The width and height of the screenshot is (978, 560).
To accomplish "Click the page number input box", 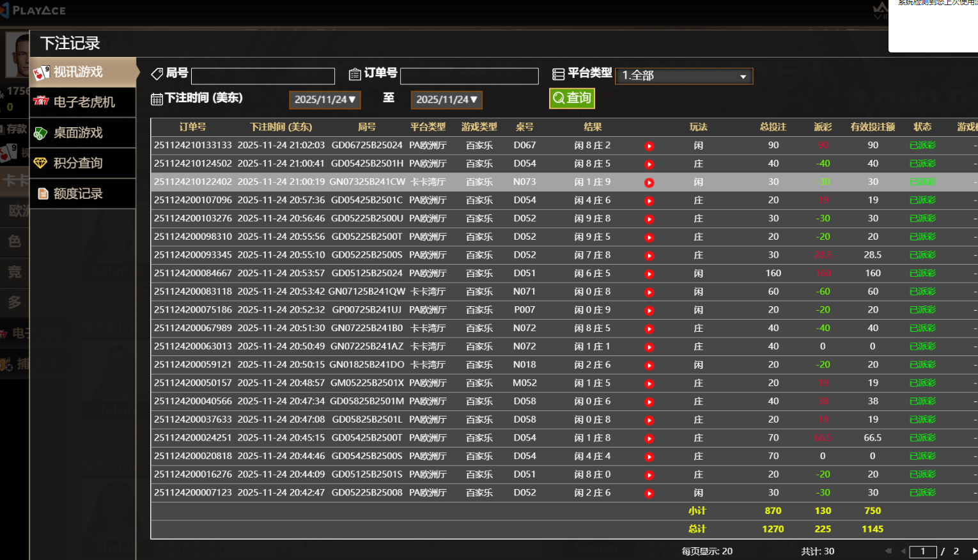I will tap(922, 551).
